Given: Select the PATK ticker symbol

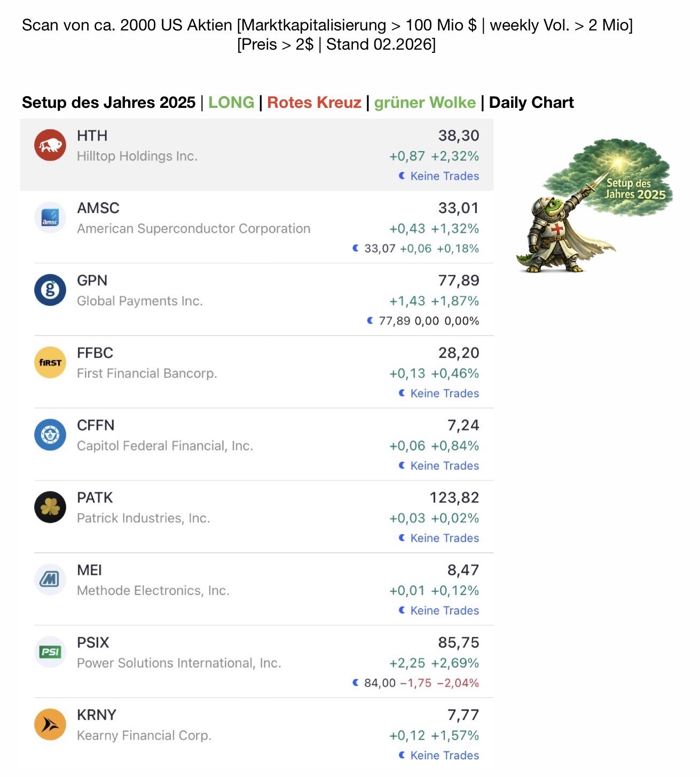Looking at the screenshot, I should point(95,498).
